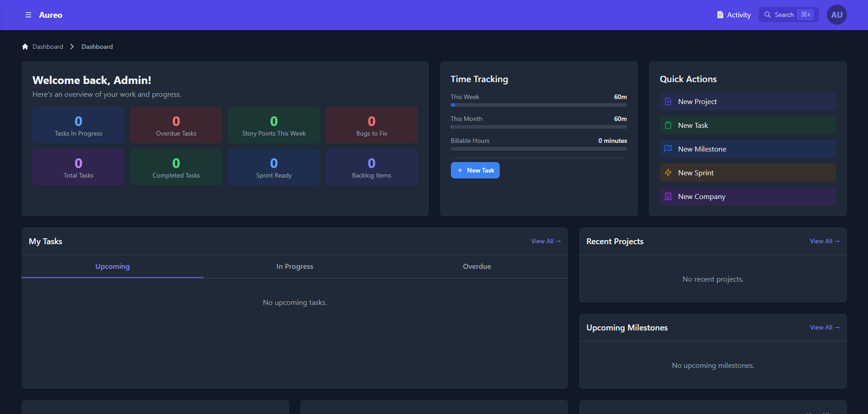Click the New Project file icon
This screenshot has width=868, height=414.
pos(668,101)
